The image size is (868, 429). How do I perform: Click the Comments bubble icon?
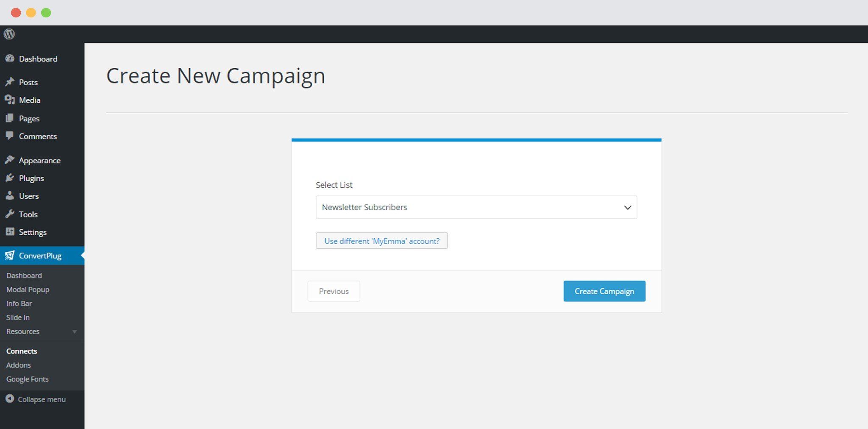tap(10, 136)
